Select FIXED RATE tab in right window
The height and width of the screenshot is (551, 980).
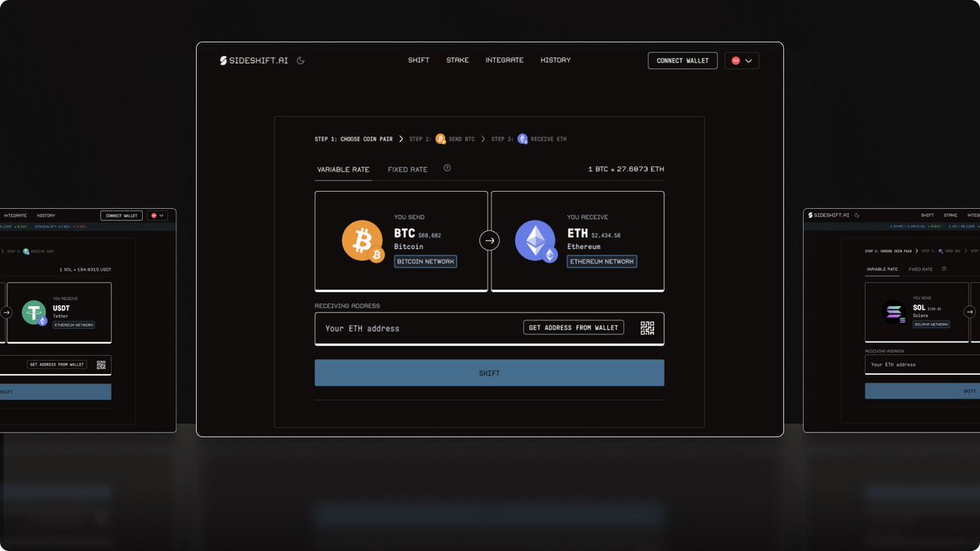click(x=920, y=269)
